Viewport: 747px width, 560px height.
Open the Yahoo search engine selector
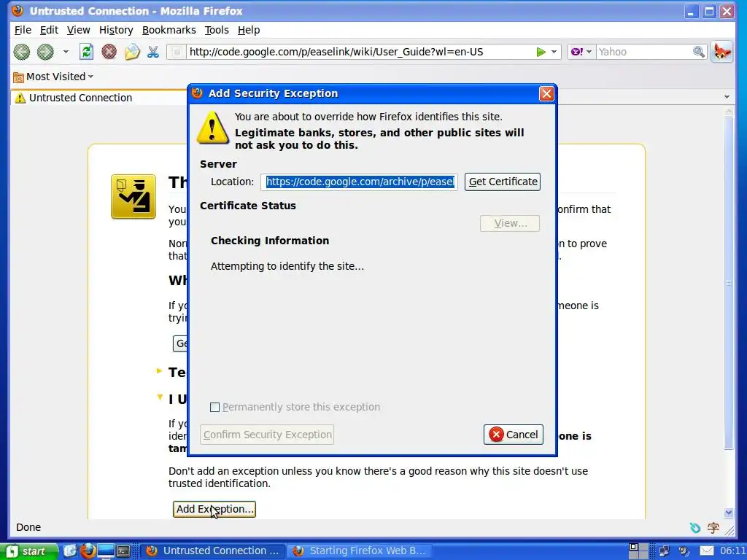pyautogui.click(x=581, y=52)
